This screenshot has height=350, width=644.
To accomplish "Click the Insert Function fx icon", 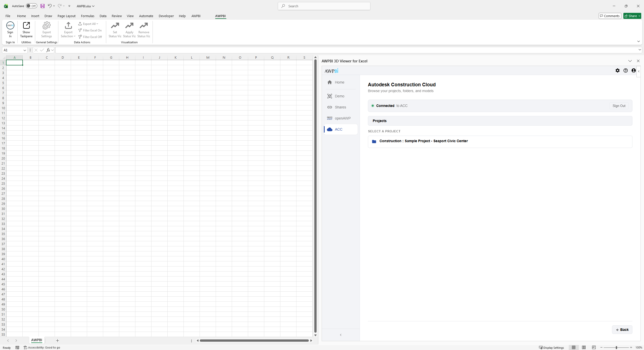I will [48, 50].
